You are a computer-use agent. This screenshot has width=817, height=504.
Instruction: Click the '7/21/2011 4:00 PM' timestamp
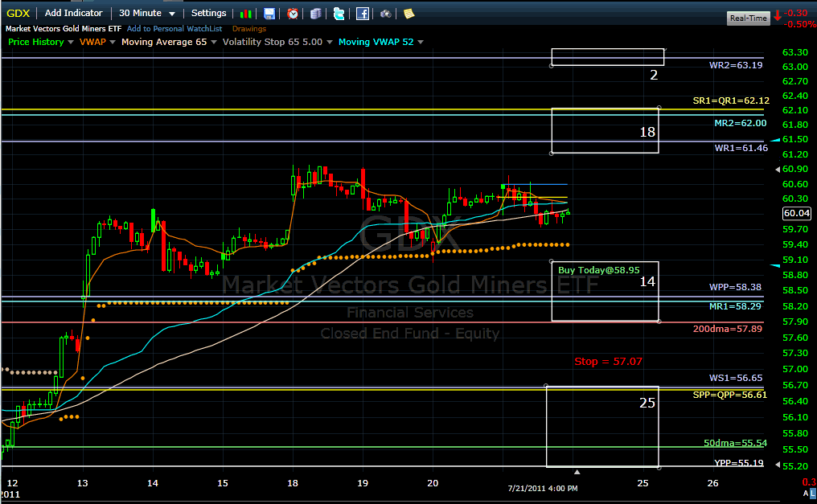[x=543, y=489]
